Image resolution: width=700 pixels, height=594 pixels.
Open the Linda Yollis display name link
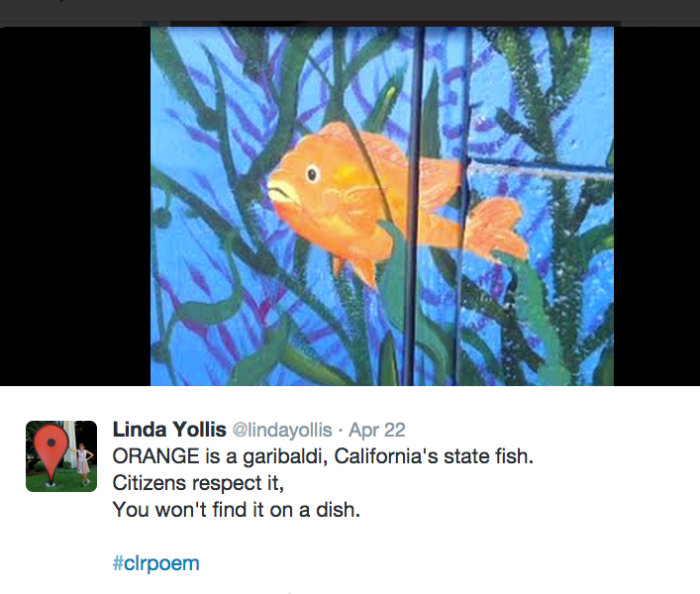click(x=168, y=430)
